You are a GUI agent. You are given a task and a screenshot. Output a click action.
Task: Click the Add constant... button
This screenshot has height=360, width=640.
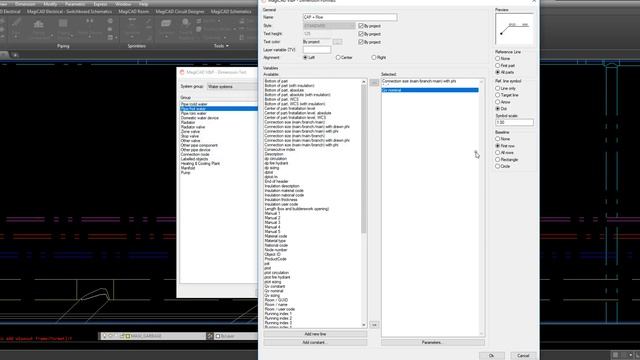[x=315, y=342]
